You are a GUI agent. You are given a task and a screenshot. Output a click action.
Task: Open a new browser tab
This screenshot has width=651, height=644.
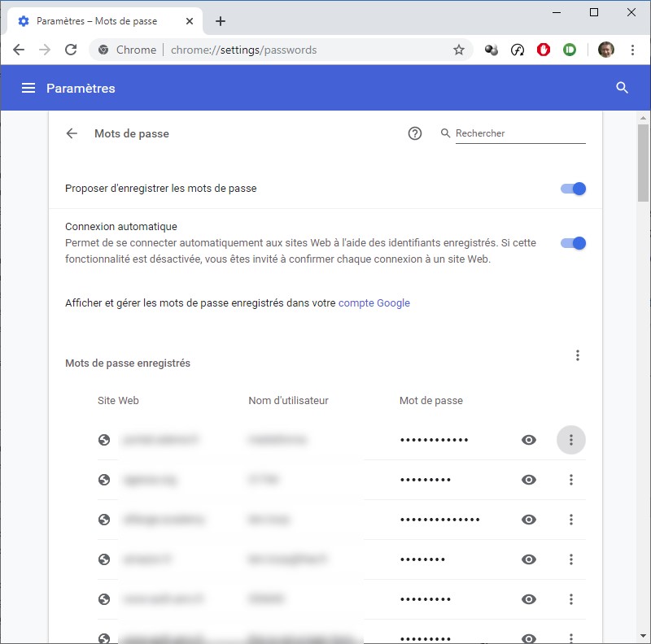pyautogui.click(x=221, y=21)
